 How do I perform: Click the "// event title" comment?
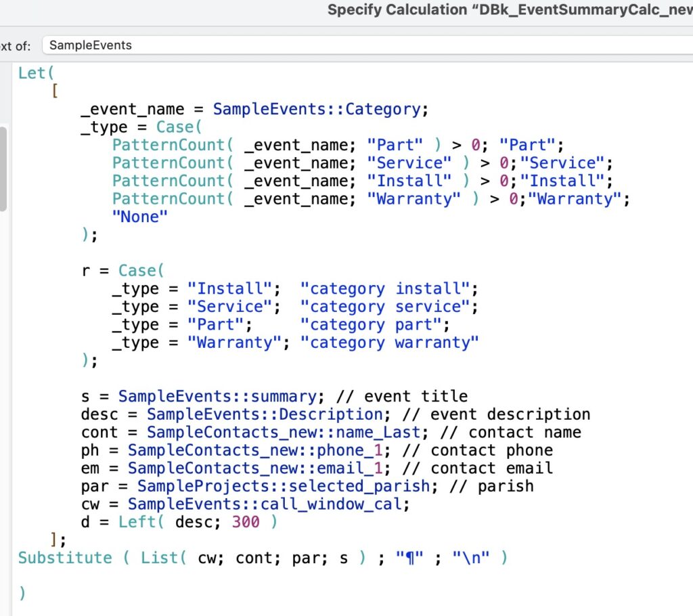(x=416, y=396)
